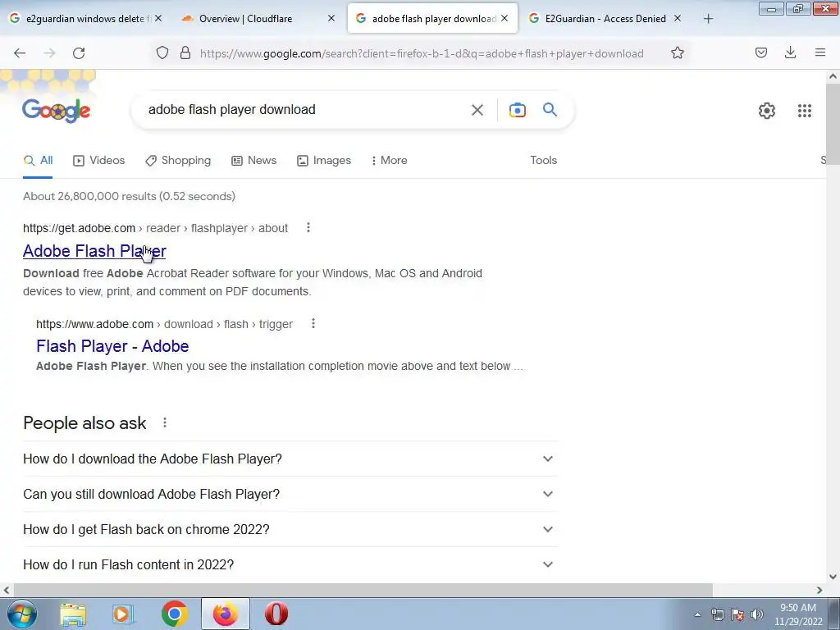The width and height of the screenshot is (840, 630).
Task: Click the forward navigation arrow
Action: point(49,53)
